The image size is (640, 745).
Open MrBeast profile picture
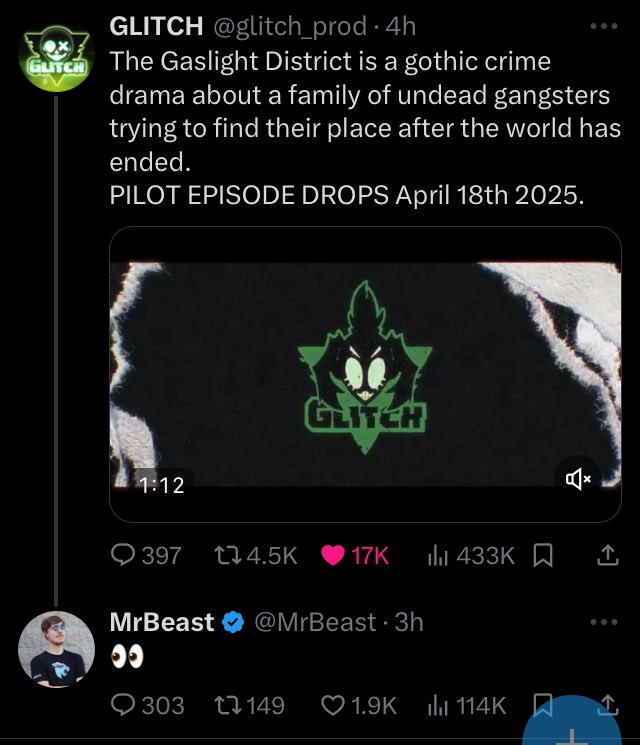pyautogui.click(x=56, y=650)
